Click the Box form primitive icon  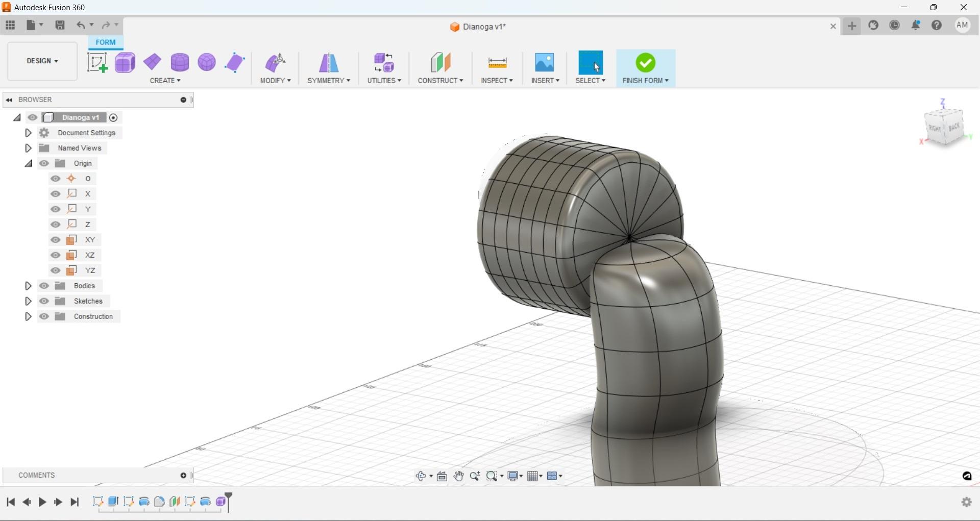click(125, 62)
